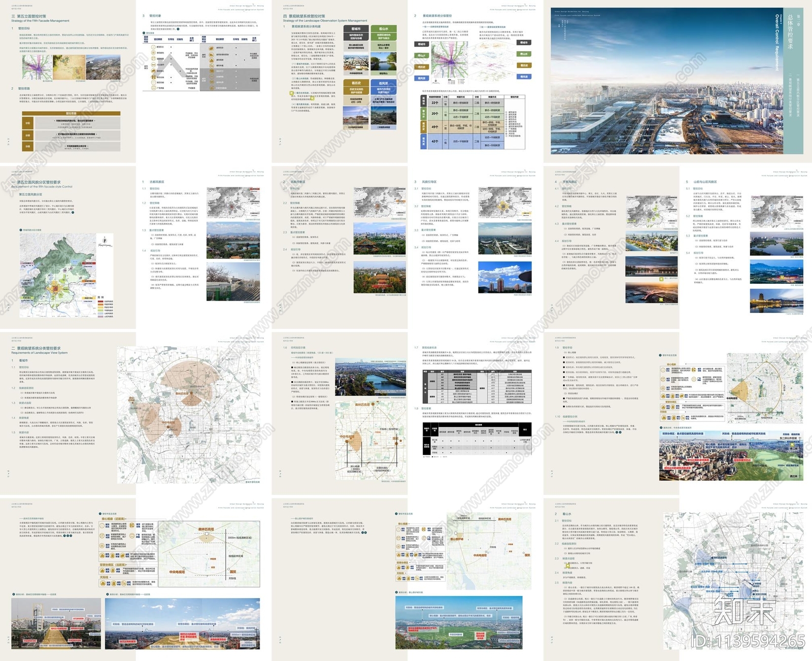812x661 pixels.
Task: Click the 知末 watermark logo text
Action: [x=745, y=610]
